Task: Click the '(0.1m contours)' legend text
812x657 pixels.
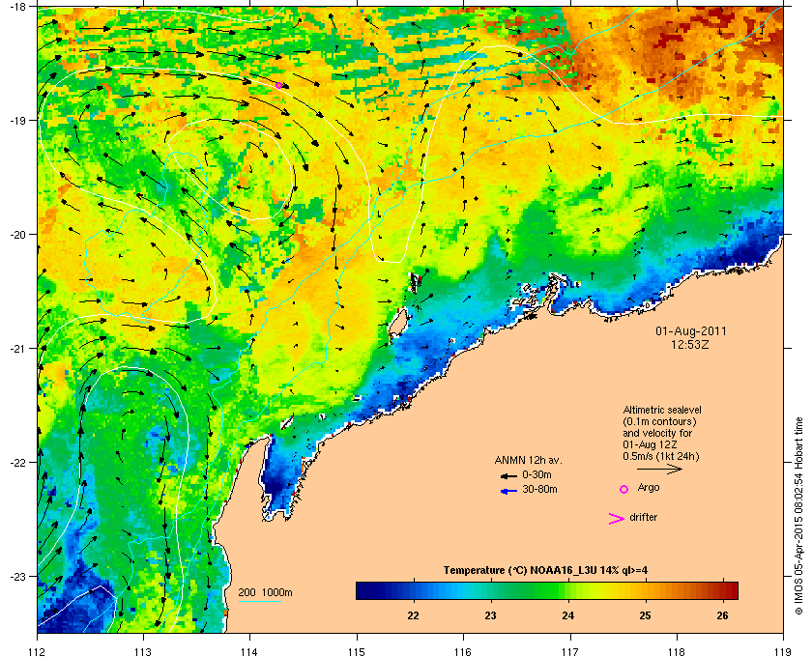Action: coord(659,421)
